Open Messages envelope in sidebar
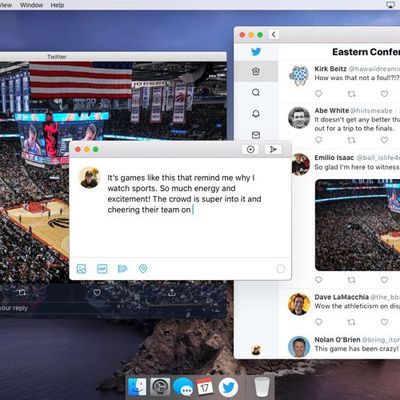The image size is (400, 400). 256,135
